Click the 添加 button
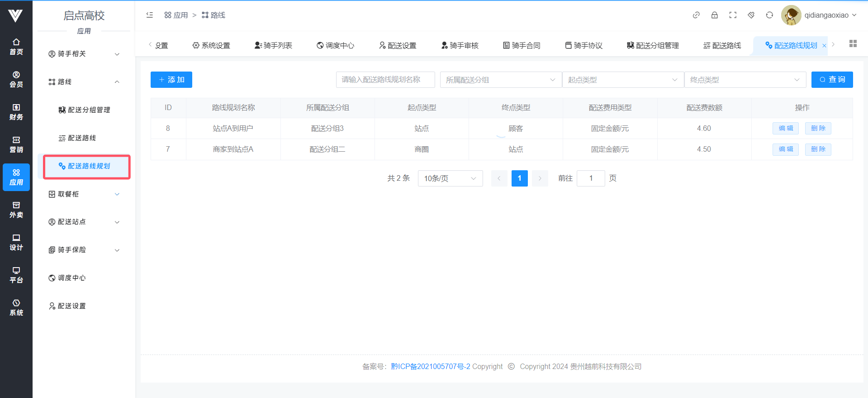Viewport: 868px width, 398px height. point(171,80)
